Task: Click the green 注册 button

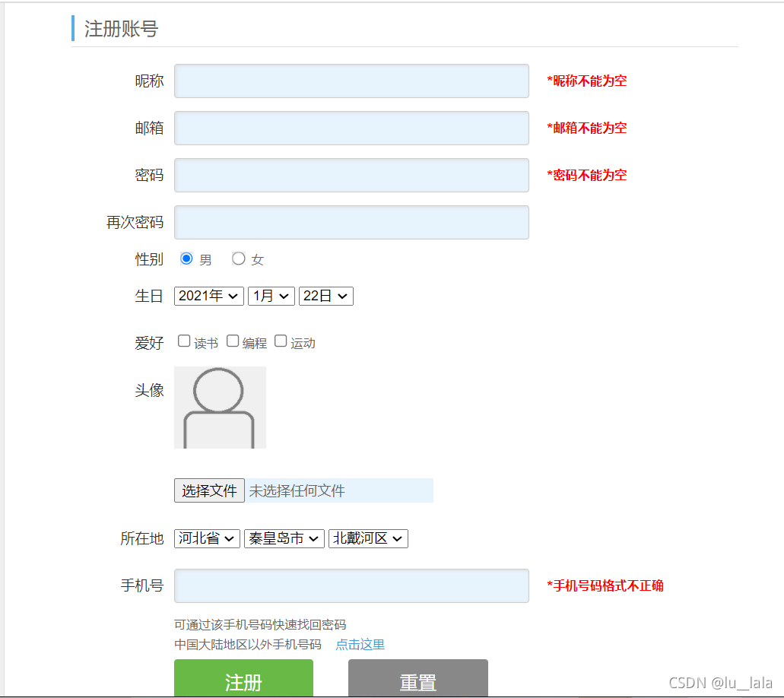Action: click(243, 678)
